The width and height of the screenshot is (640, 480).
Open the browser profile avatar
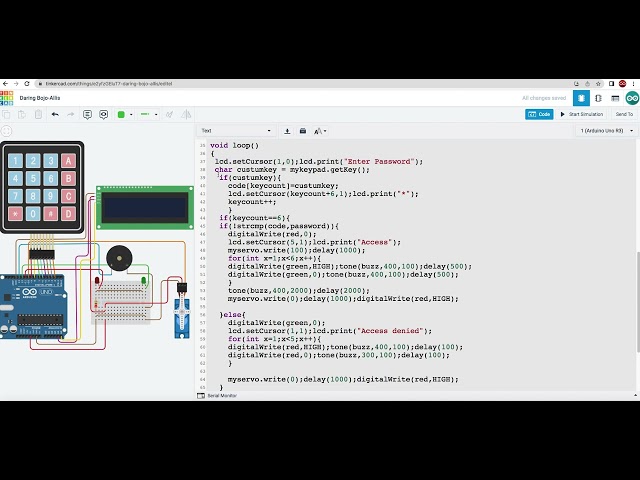click(x=622, y=84)
